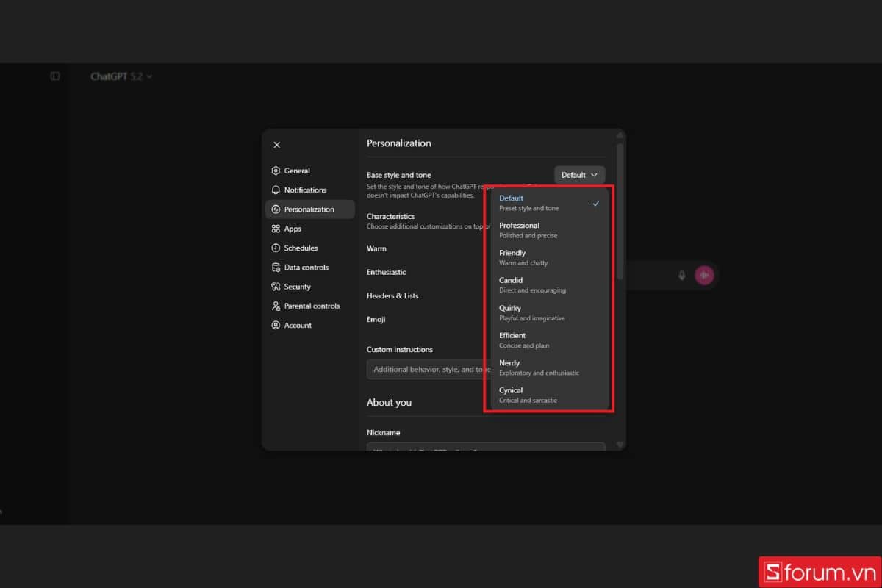Toggle the sidebar panel icon
This screenshot has height=588, width=882.
tap(55, 76)
